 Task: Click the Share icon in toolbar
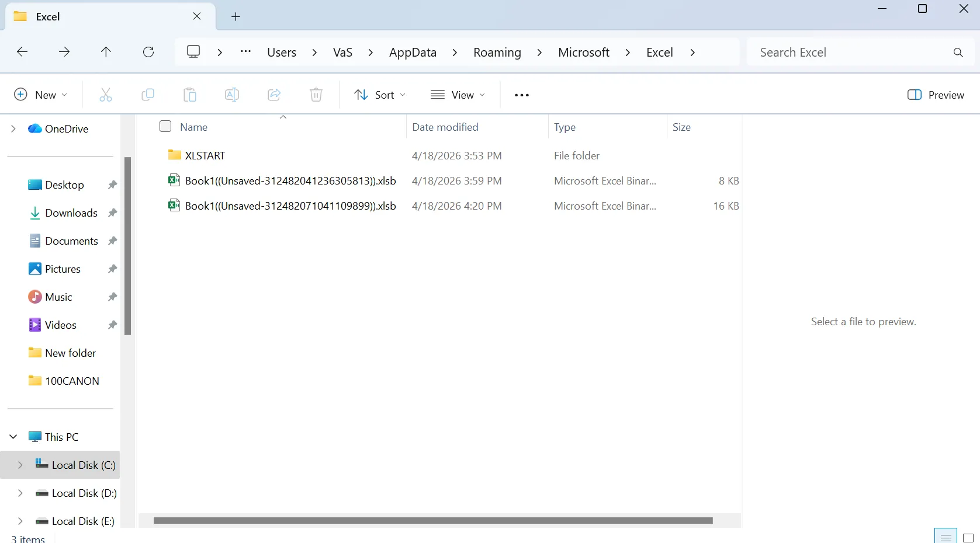274,95
